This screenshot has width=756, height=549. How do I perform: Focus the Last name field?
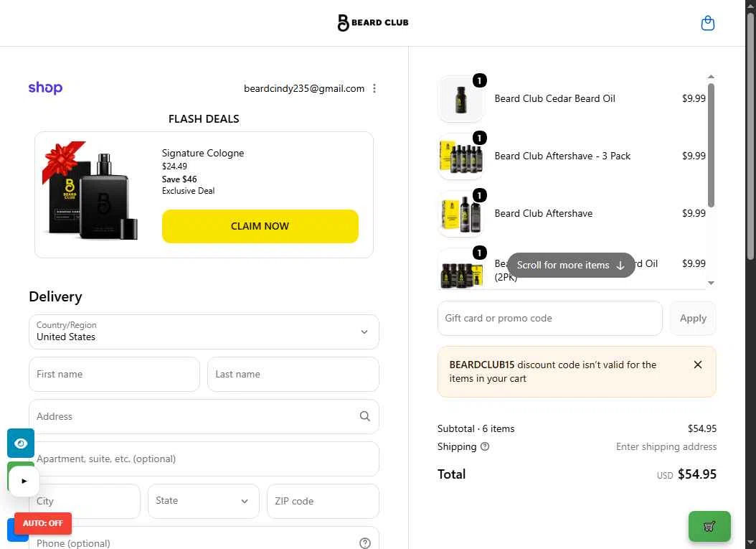(293, 375)
